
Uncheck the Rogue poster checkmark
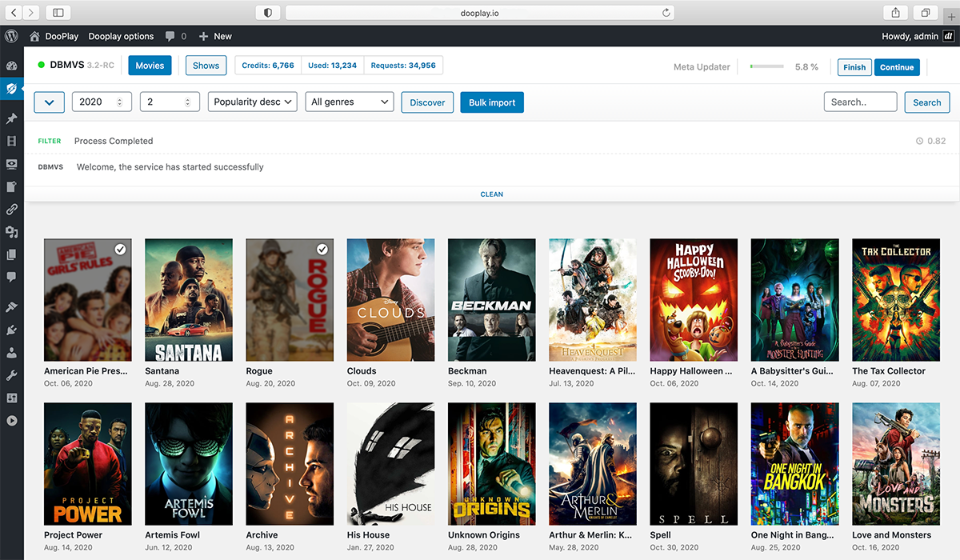click(x=322, y=250)
